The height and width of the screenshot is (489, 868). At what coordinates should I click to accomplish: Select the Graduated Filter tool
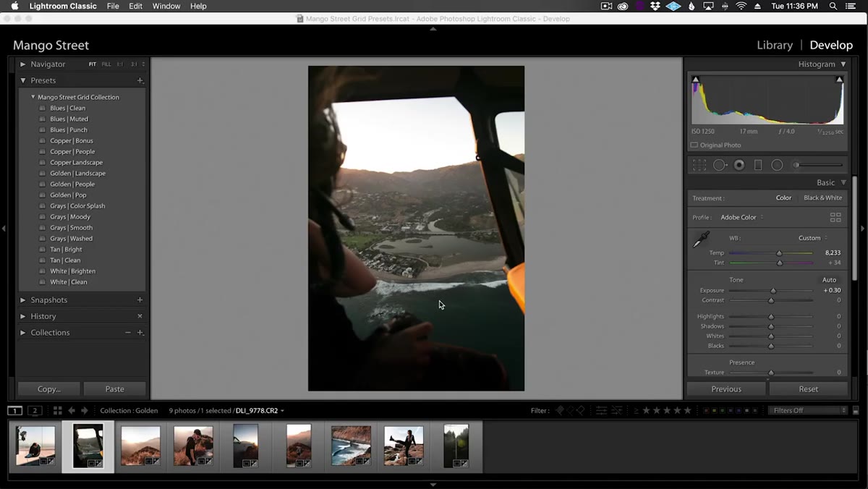(758, 165)
